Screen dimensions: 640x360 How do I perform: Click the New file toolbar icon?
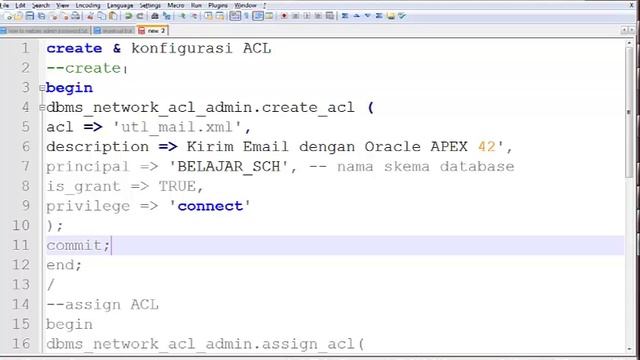pyautogui.click(x=8, y=16)
